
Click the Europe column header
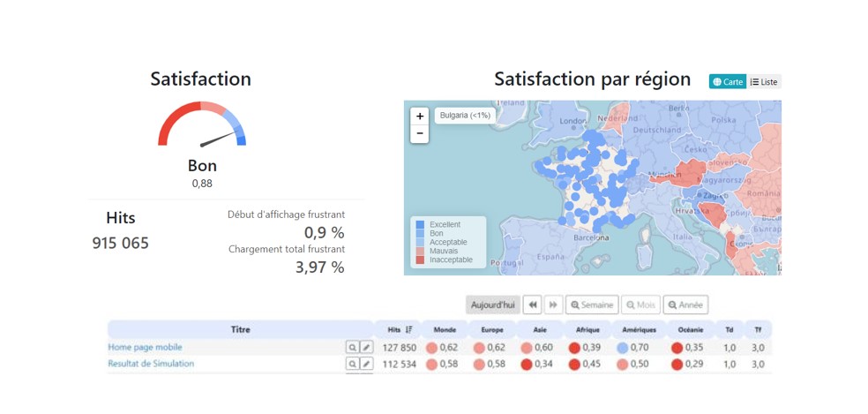coord(492,329)
